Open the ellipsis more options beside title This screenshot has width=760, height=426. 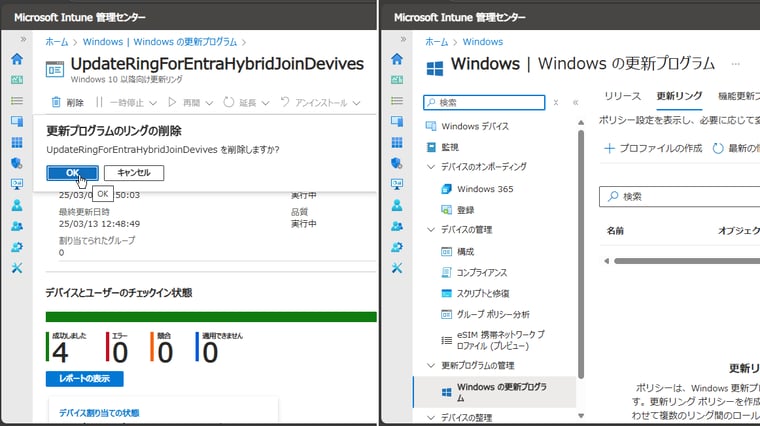(736, 64)
